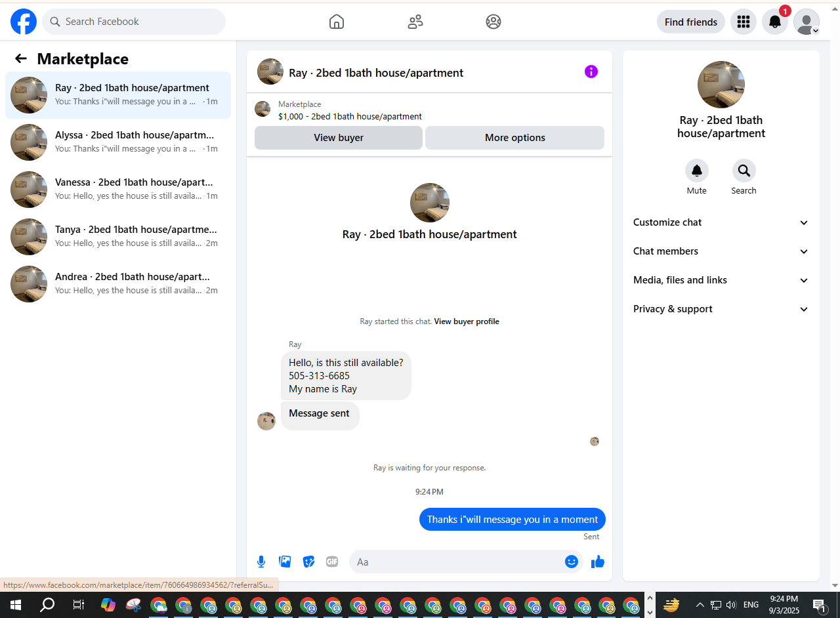Screen dimensions: 840x618
Task: Click the network icon in the system tray
Action: 716,605
